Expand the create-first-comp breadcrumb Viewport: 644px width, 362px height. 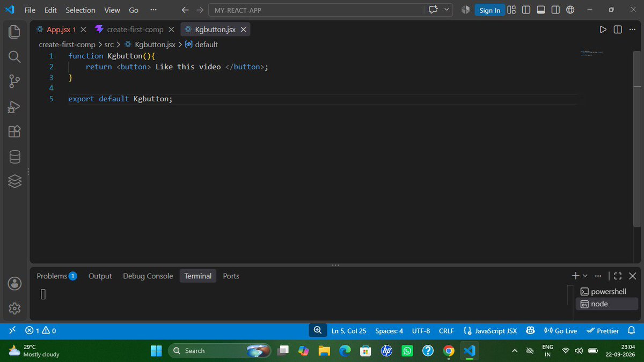pyautogui.click(x=67, y=45)
